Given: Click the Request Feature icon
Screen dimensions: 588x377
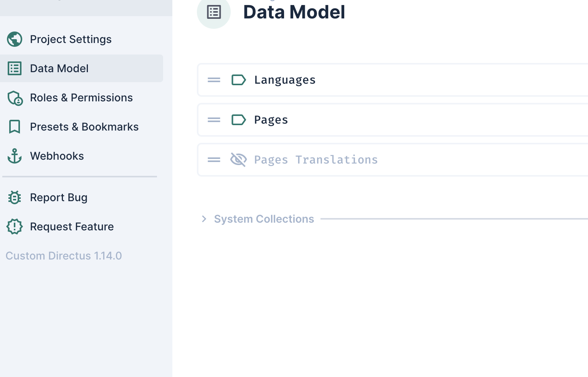Looking at the screenshot, I should [14, 227].
